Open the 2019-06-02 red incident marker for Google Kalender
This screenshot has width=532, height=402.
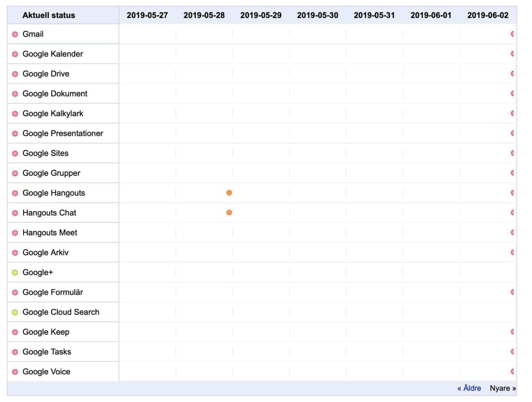pos(512,54)
